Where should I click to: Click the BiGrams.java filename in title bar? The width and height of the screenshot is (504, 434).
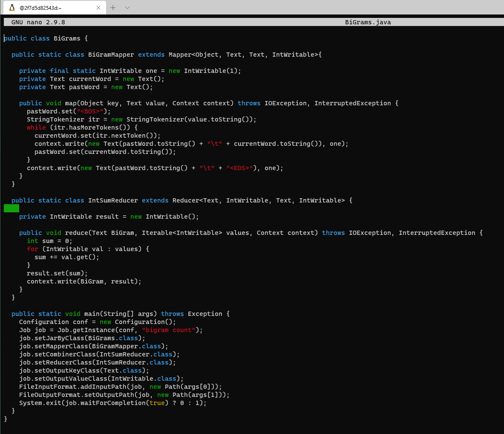click(x=368, y=22)
